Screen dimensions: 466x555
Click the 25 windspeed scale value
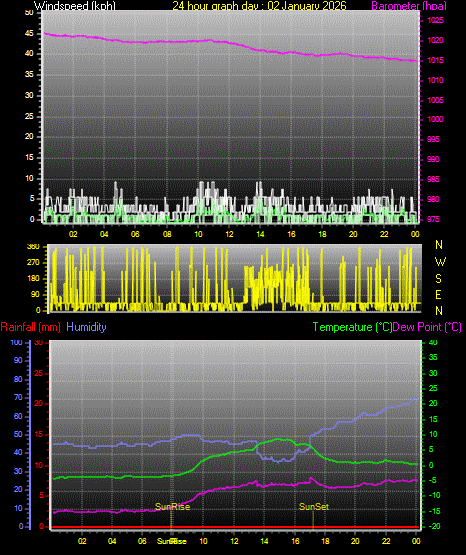(29, 116)
